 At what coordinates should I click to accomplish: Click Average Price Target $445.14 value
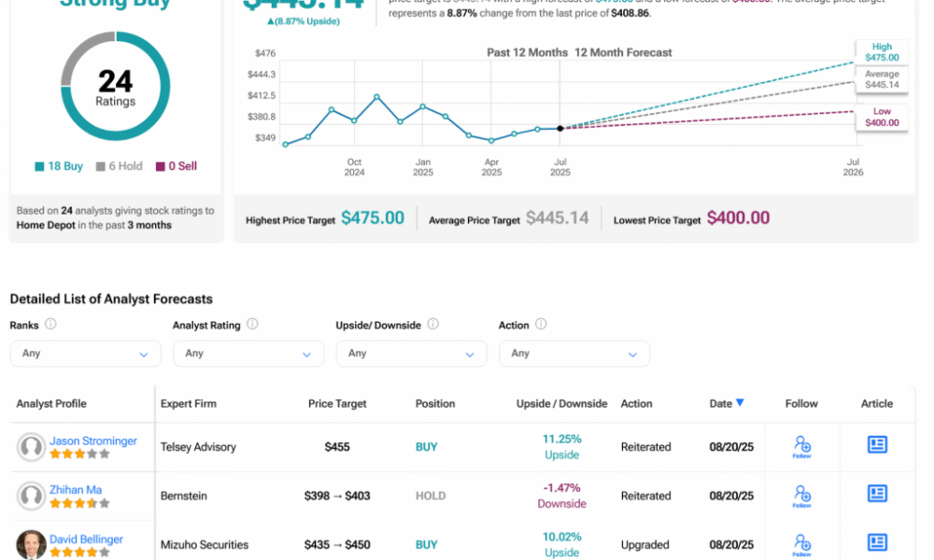557,217
